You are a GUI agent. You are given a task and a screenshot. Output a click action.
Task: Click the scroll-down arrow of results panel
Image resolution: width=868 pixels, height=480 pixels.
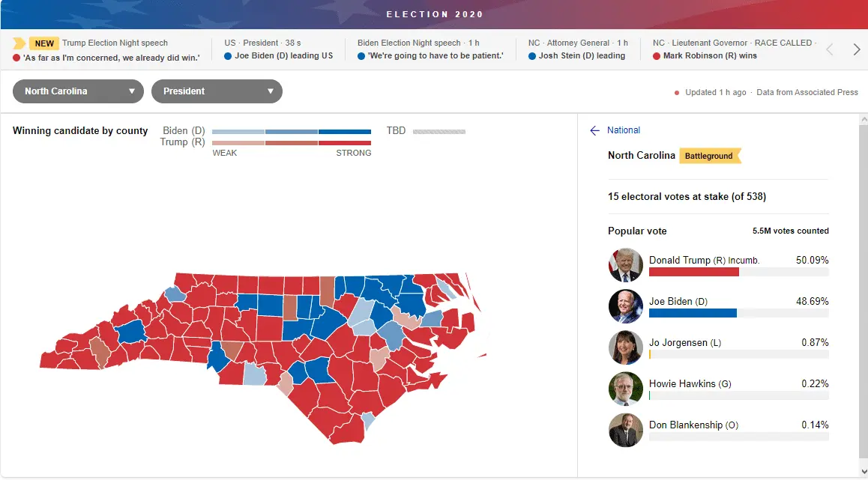click(x=863, y=471)
